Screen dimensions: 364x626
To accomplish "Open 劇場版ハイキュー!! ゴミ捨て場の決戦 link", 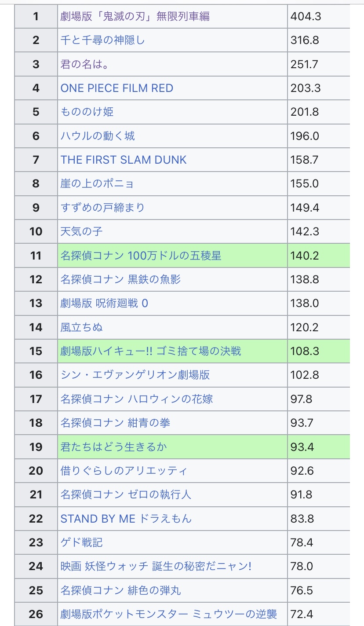I will point(151,351).
